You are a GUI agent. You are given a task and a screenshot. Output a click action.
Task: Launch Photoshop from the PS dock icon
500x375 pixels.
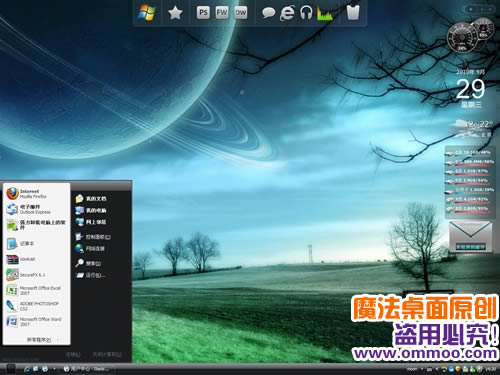coord(203,13)
